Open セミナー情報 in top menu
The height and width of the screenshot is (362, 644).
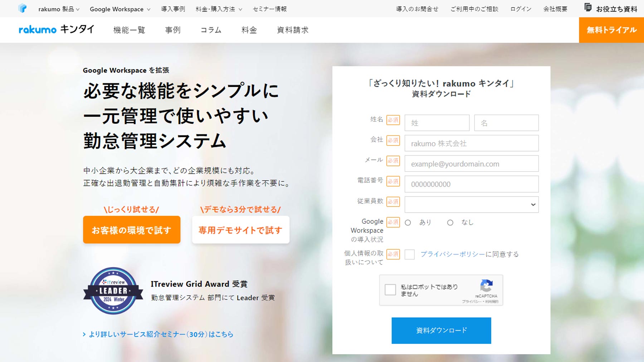click(x=270, y=9)
